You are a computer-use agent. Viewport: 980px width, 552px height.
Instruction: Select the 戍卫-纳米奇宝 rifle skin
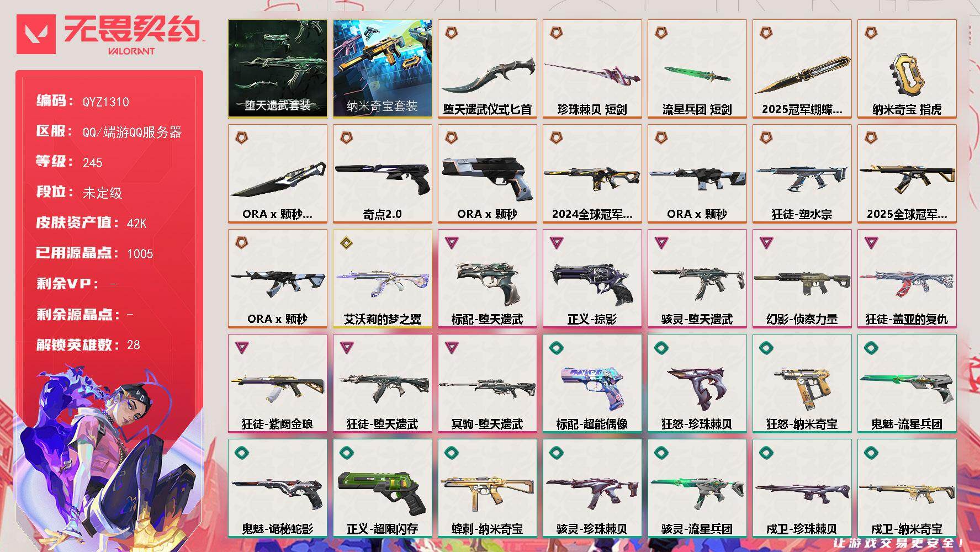pyautogui.click(x=907, y=488)
